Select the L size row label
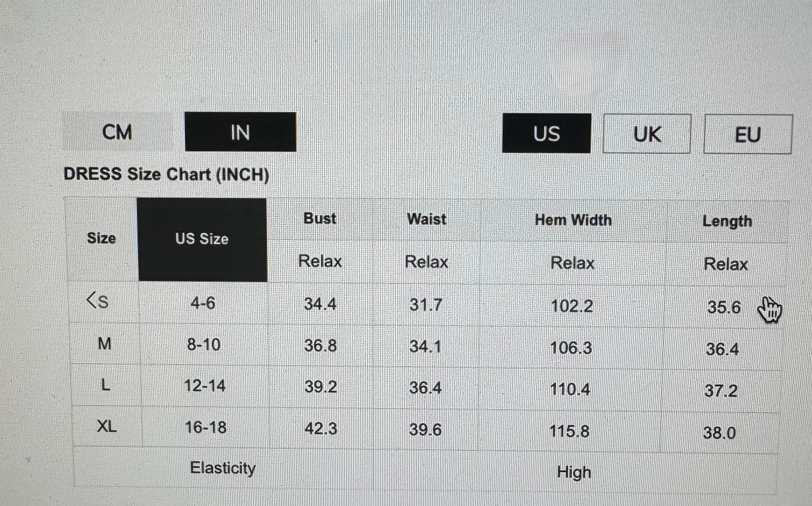Viewport: 812px width, 506px height. click(x=106, y=385)
